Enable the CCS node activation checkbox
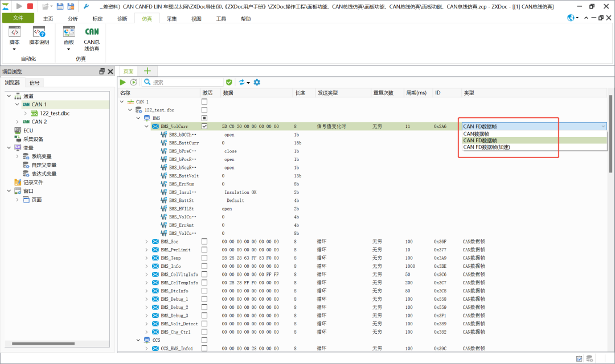Viewport: 615px width, 364px height. click(204, 340)
